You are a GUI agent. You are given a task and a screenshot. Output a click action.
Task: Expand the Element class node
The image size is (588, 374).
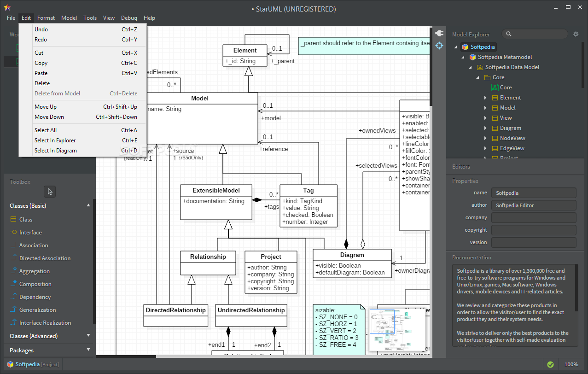click(485, 98)
